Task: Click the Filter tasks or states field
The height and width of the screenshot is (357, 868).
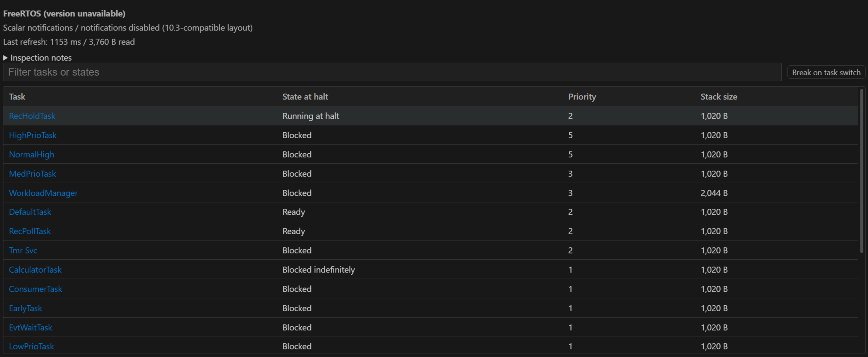Action: point(392,72)
